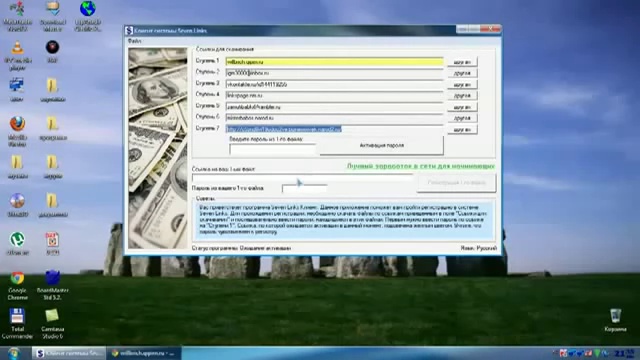Open uTorrent desktop icon
Image resolution: width=640 pixels, height=360 pixels.
point(17,244)
